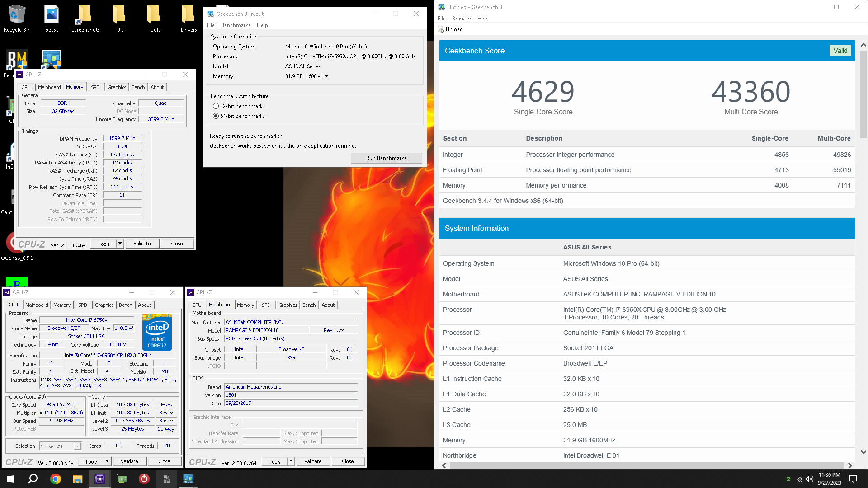Click Validate in CPU-Z CPU window
Viewport: 868px width, 488px height.
click(129, 461)
